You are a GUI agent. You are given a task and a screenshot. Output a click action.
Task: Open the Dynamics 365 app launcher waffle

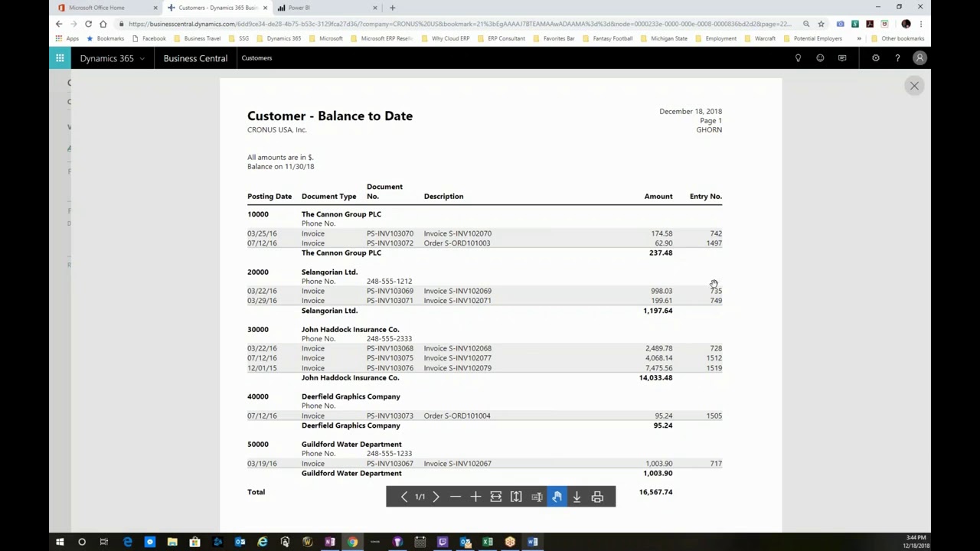(60, 58)
